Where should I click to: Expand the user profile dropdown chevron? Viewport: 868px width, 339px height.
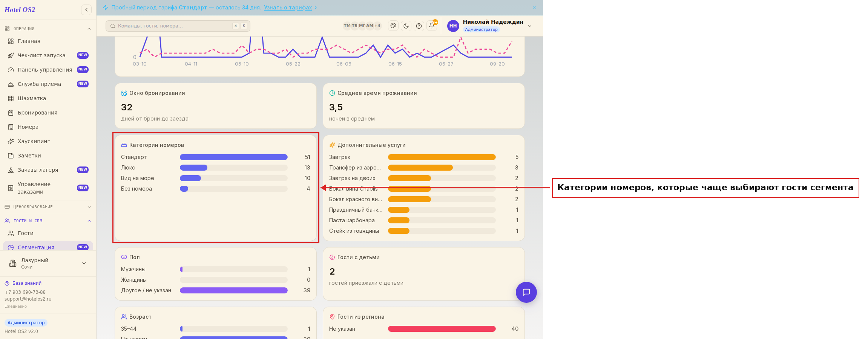tap(530, 26)
